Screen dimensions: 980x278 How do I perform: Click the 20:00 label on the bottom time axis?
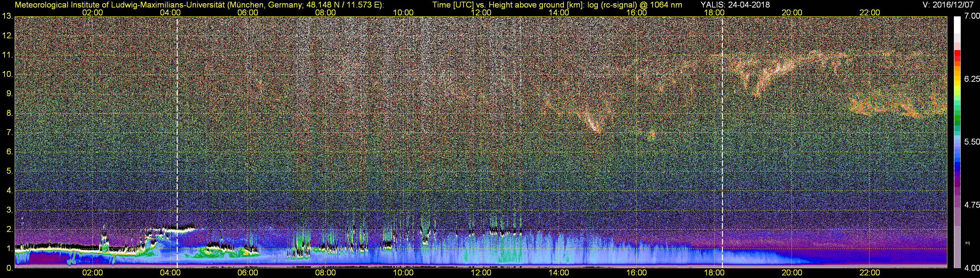click(792, 273)
